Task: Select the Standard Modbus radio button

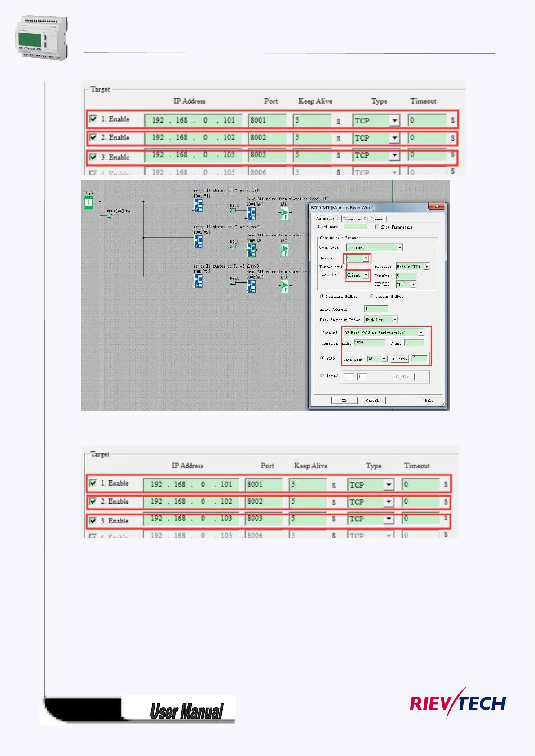Action: point(322,296)
